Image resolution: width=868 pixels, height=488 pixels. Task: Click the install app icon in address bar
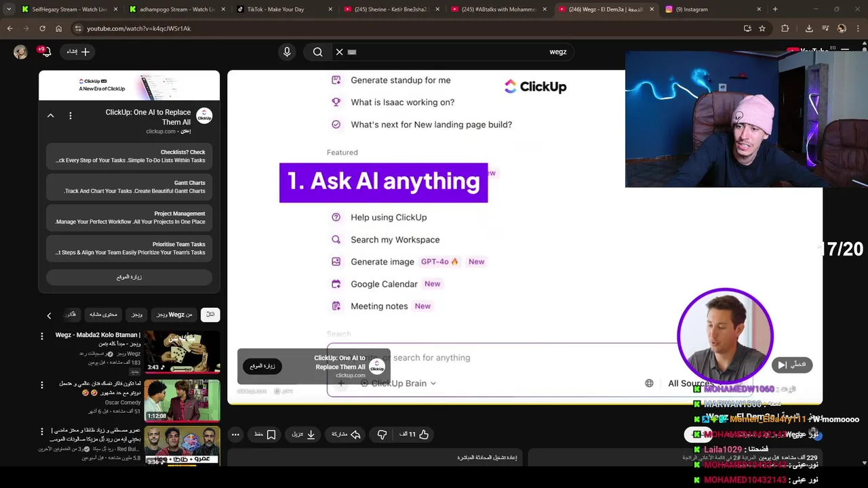[x=747, y=28]
